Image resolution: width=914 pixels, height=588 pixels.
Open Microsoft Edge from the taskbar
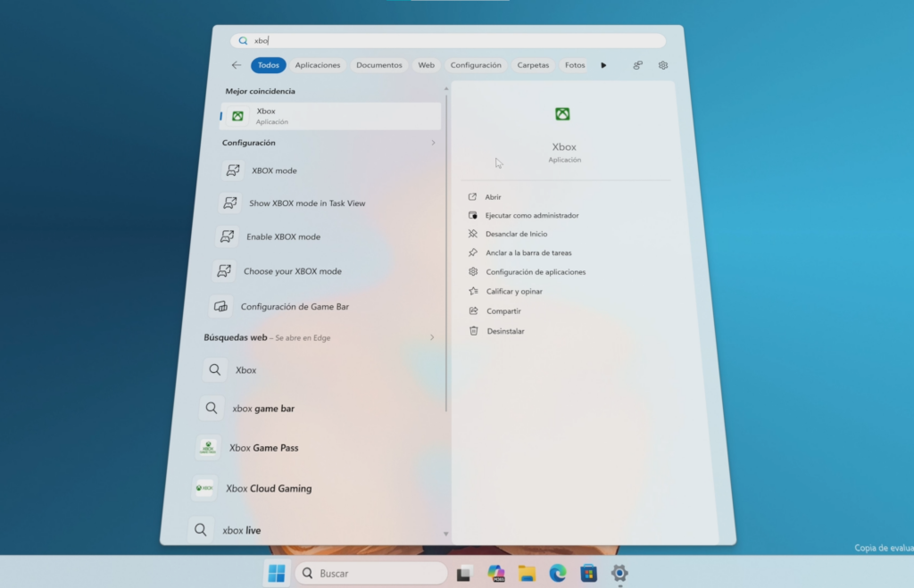pyautogui.click(x=557, y=574)
